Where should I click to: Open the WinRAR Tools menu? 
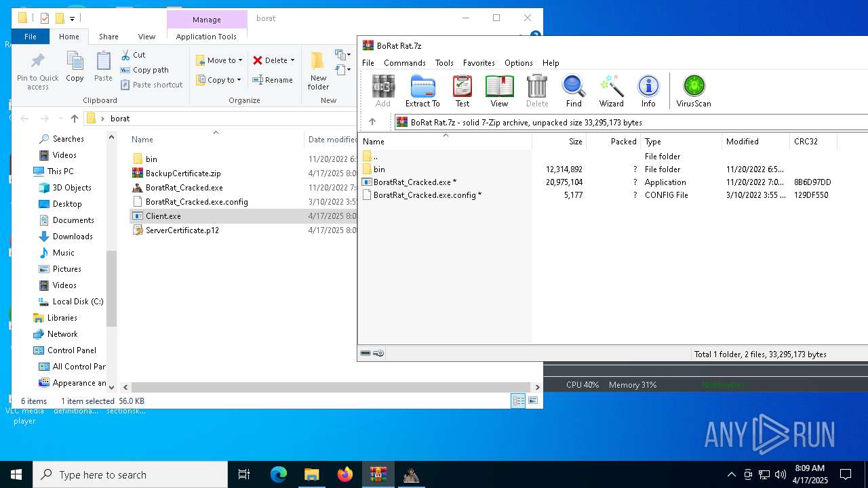coord(444,63)
